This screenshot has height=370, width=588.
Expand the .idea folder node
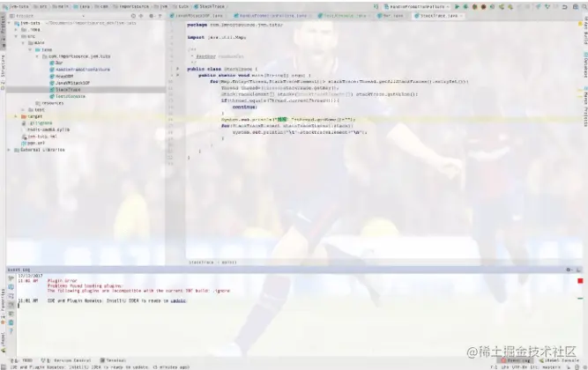pos(16,30)
